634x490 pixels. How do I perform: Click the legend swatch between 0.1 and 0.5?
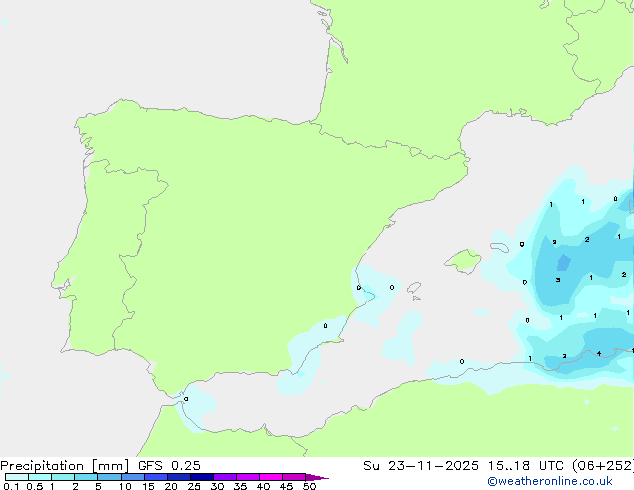[x=17, y=477]
